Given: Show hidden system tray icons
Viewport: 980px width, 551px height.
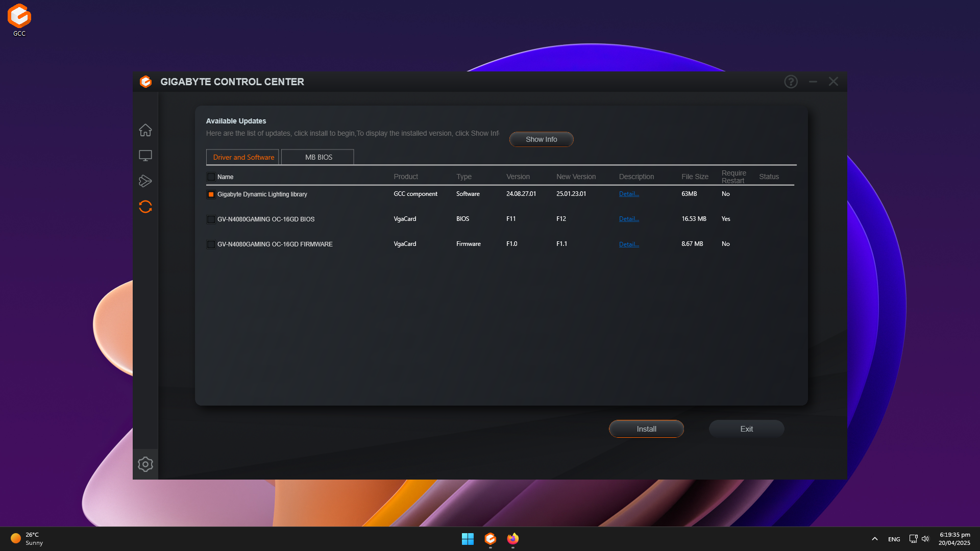Looking at the screenshot, I should [875, 539].
